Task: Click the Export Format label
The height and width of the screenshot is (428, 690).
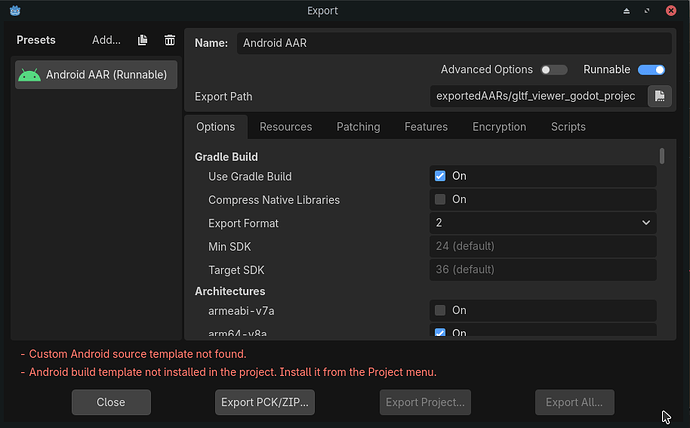Action: (x=243, y=223)
